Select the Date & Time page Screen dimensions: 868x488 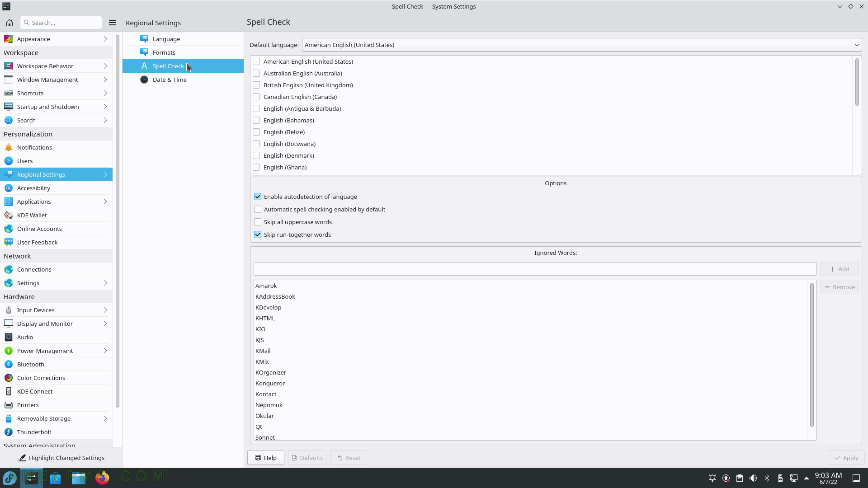click(183, 80)
